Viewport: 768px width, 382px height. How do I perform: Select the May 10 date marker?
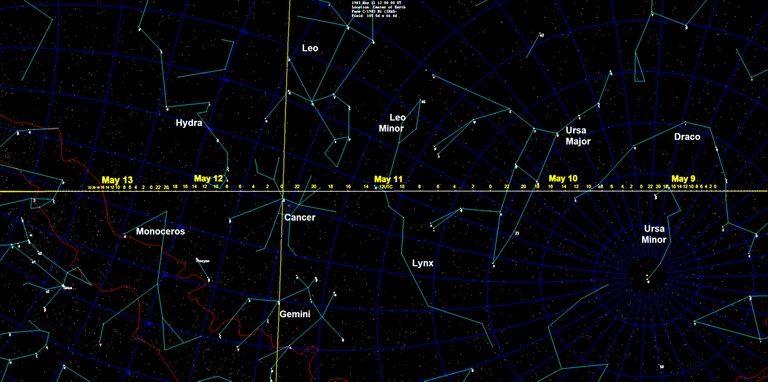tap(563, 178)
